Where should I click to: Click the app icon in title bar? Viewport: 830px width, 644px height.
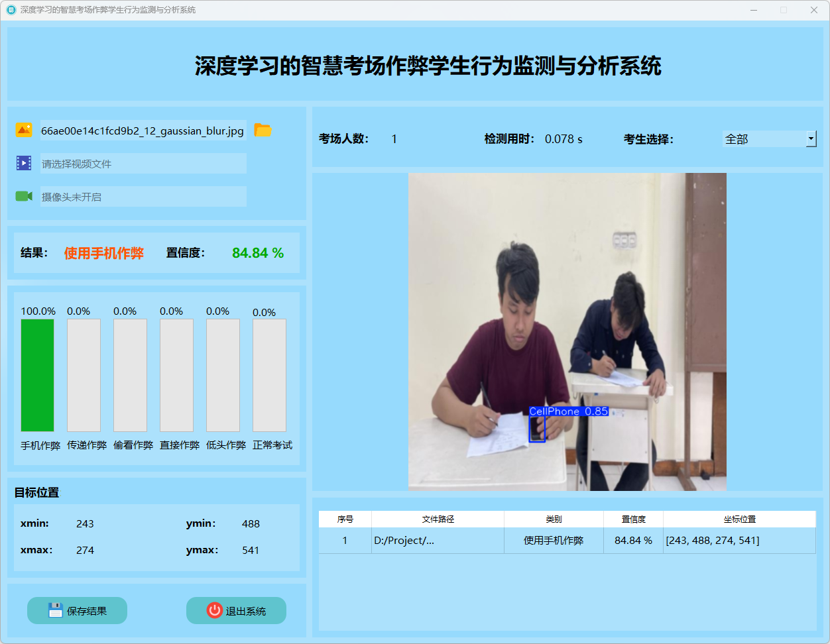point(11,10)
